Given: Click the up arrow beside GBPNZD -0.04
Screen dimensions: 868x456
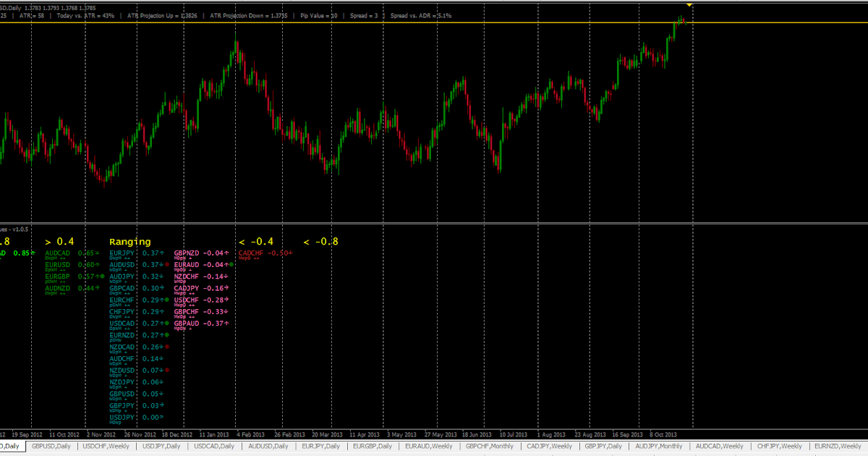Looking at the screenshot, I should pyautogui.click(x=226, y=253).
